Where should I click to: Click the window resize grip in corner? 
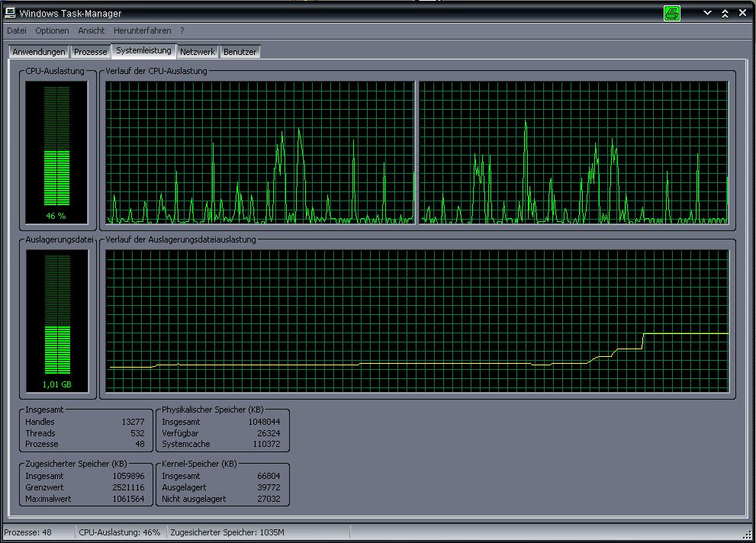click(x=748, y=534)
